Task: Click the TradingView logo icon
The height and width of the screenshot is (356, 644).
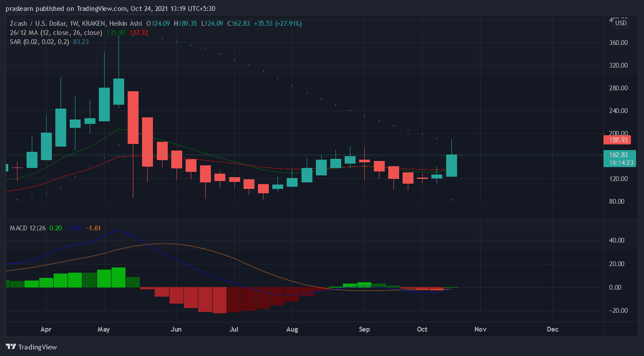Action: pyautogui.click(x=11, y=347)
